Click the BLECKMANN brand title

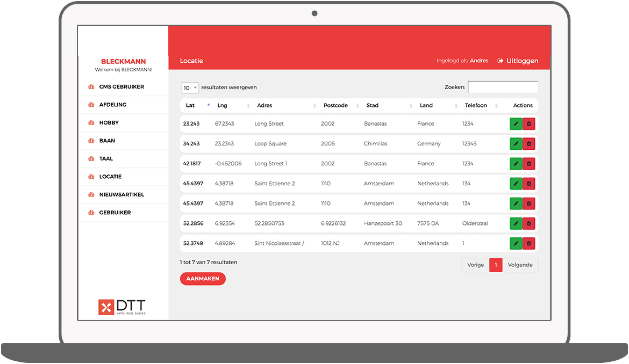coord(124,62)
